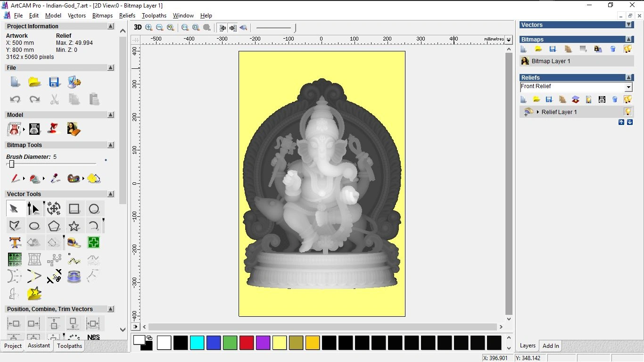Select the Create Rectangle vector tool
The width and height of the screenshot is (644, 362).
(x=74, y=208)
